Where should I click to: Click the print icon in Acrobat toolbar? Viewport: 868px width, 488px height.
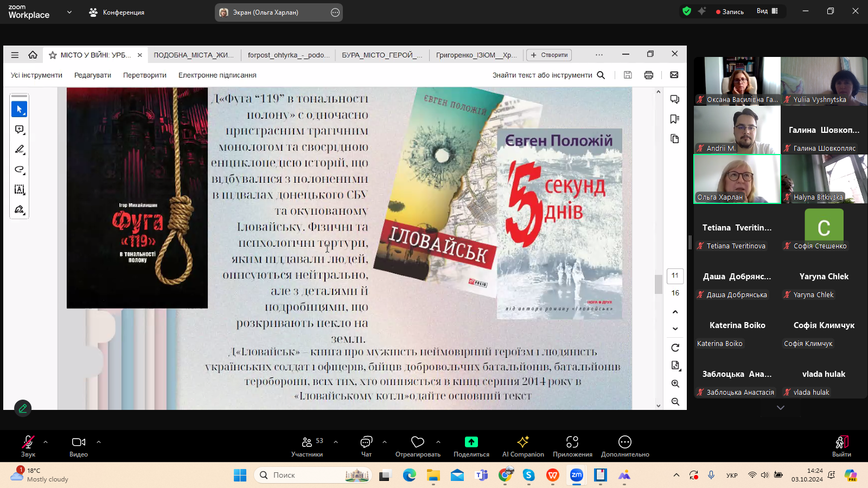(648, 75)
